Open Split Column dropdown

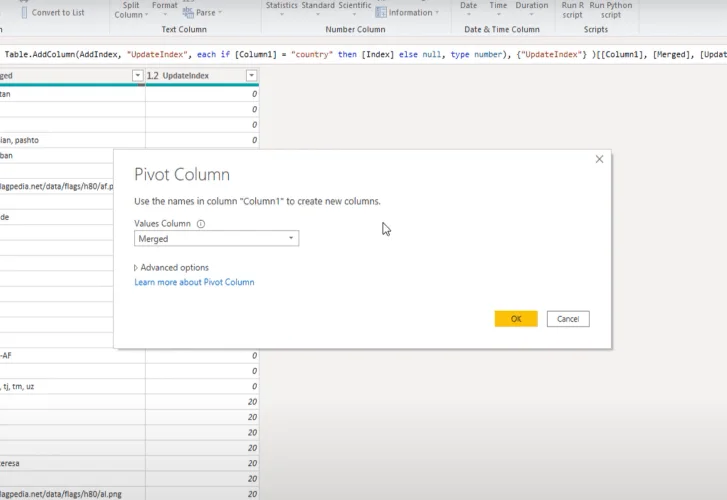click(x=131, y=10)
